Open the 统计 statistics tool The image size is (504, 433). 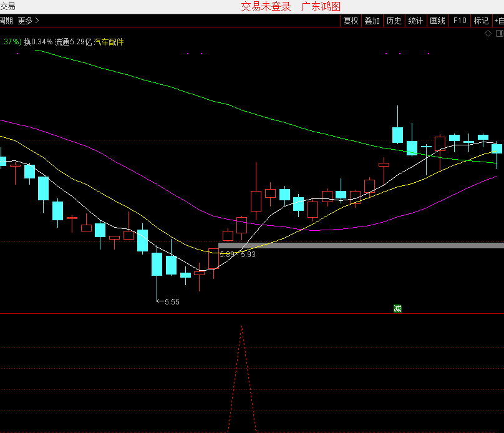415,21
